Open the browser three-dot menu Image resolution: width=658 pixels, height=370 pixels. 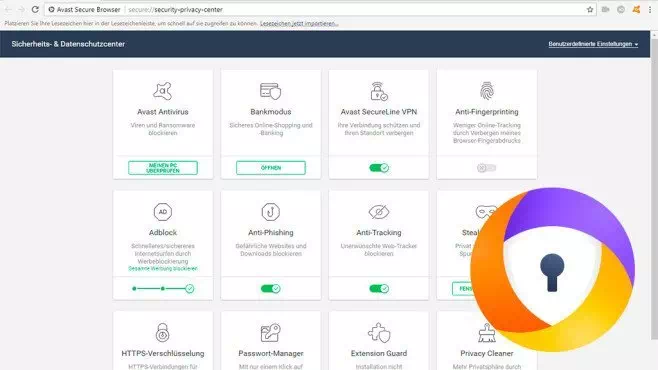click(x=650, y=9)
